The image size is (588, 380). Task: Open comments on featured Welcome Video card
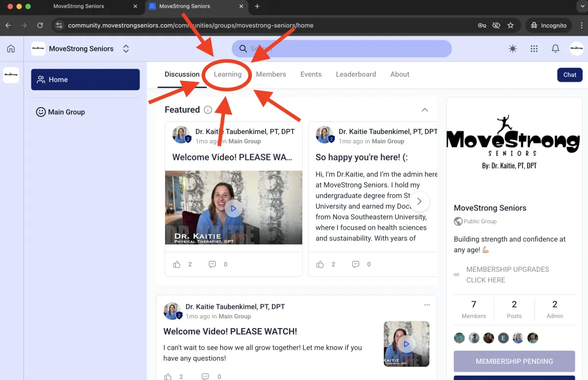coord(212,264)
